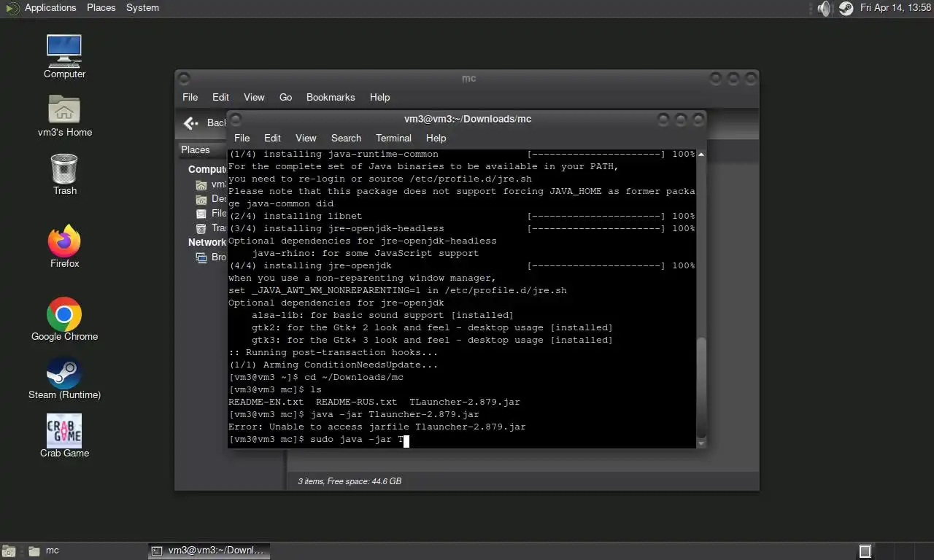
Task: Click the terminal scrollbar down arrow
Action: 701,443
